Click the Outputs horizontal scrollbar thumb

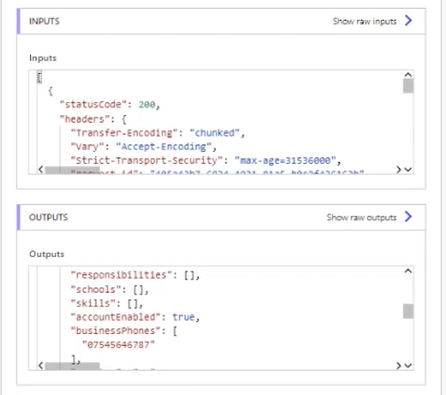pyautogui.click(x=72, y=366)
